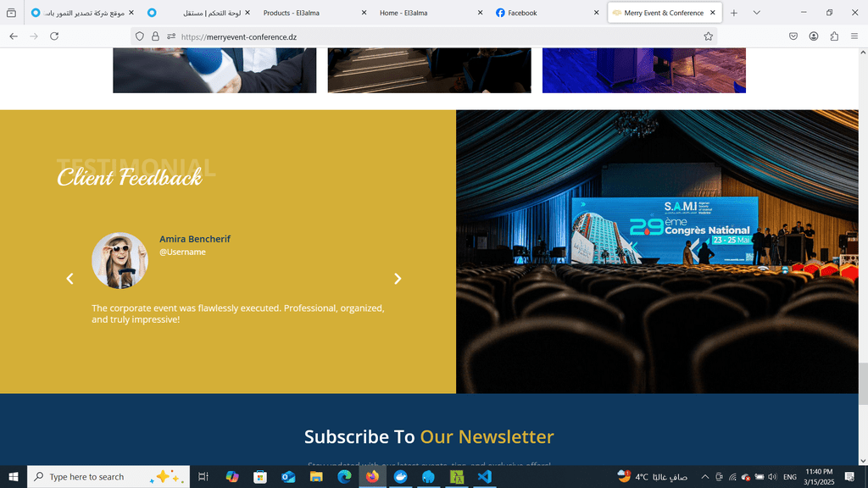Click the scrollbar up arrow
Image resolution: width=868 pixels, height=488 pixels.
click(863, 53)
